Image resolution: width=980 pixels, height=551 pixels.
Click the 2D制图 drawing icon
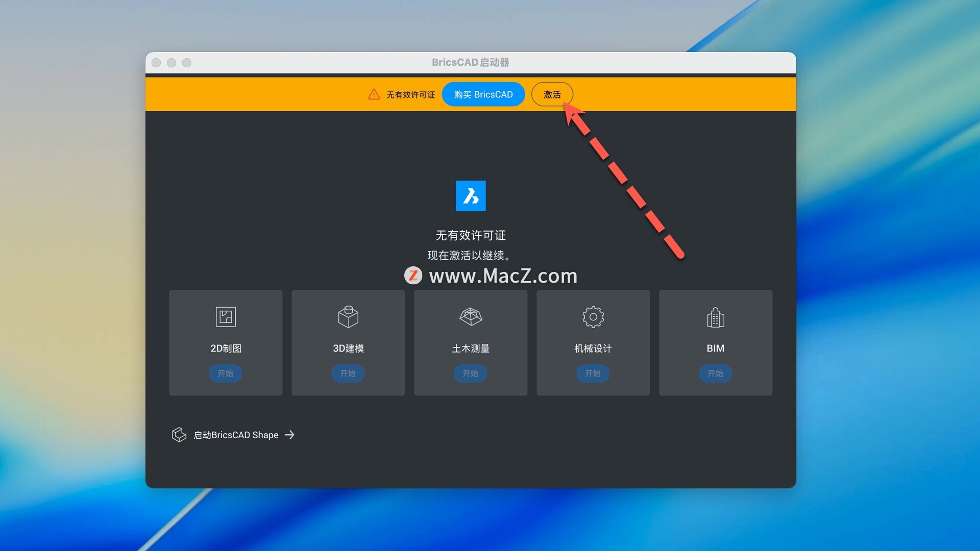(226, 317)
